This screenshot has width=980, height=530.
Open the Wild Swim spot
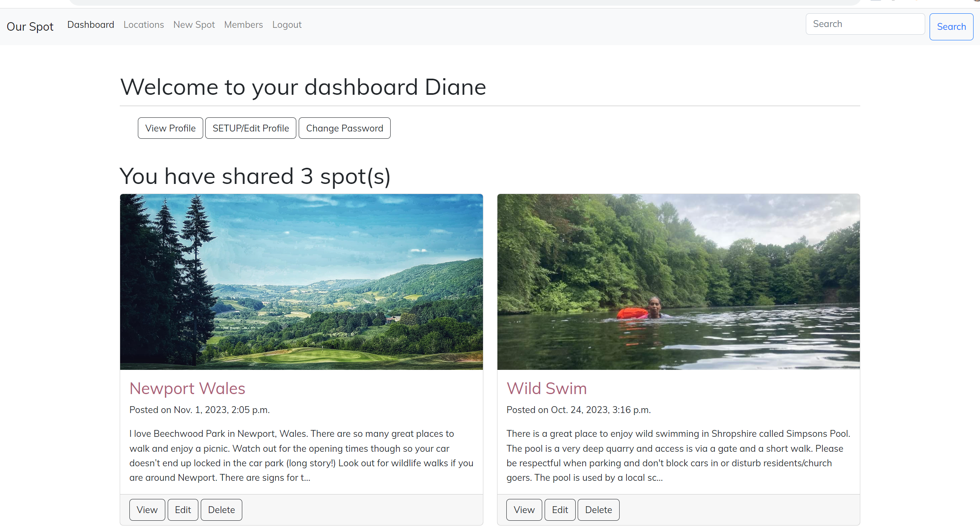[547, 388]
